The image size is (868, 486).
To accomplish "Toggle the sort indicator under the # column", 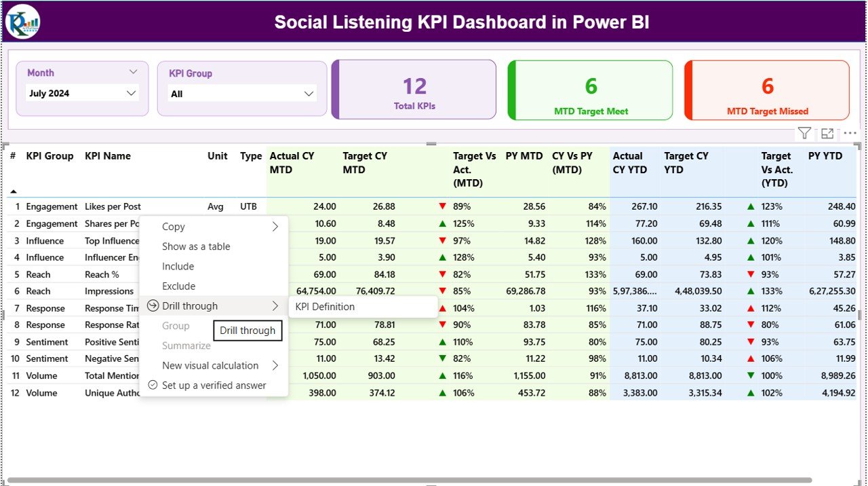I will coord(12,191).
